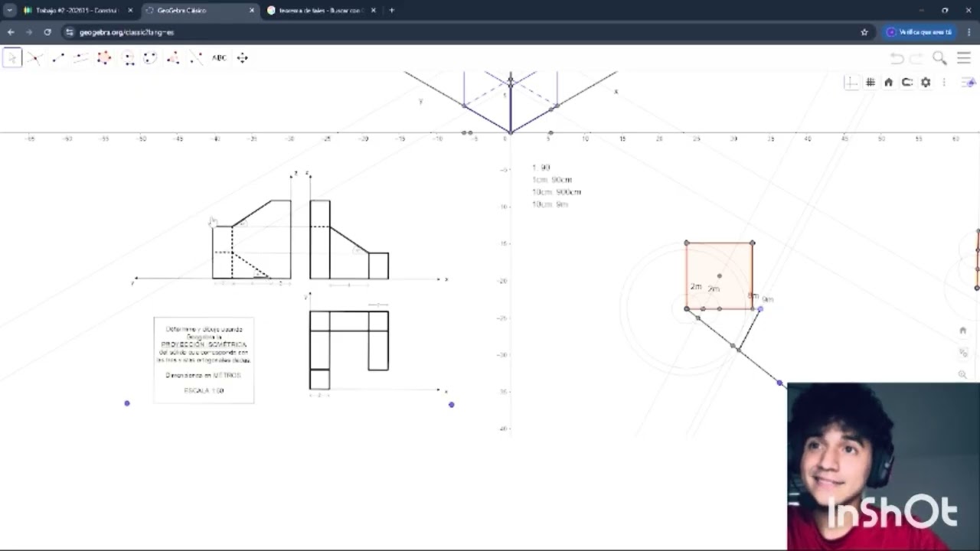The width and height of the screenshot is (980, 551).
Task: Select the Circle with center tool
Action: click(x=127, y=58)
